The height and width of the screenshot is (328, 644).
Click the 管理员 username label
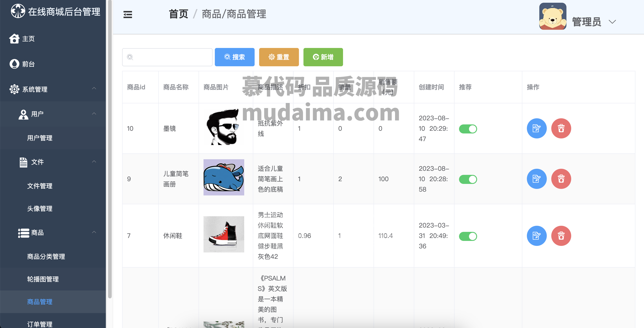[x=587, y=22]
